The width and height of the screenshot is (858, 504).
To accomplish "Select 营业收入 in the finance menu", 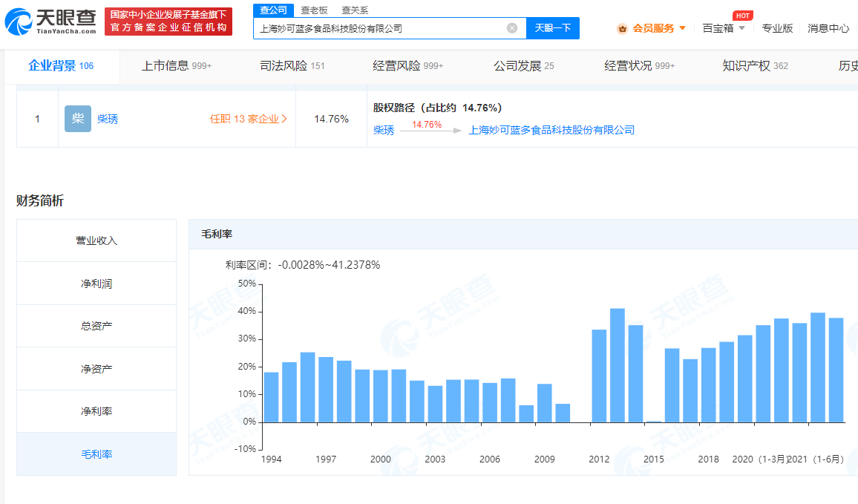I will [96, 240].
